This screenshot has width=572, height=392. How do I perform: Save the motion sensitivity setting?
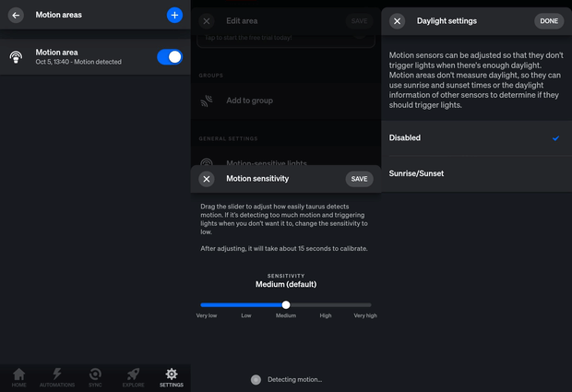tap(359, 179)
